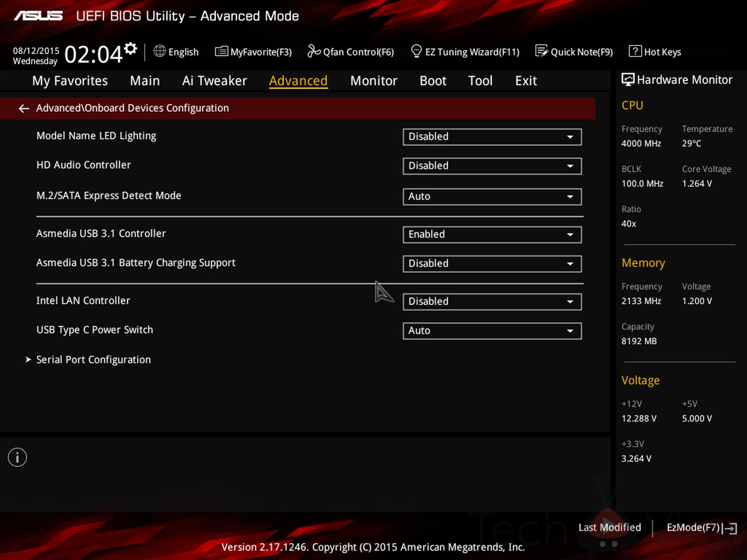Click Memory voltage value 1.200 V
This screenshot has width=747, height=560.
coord(697,301)
